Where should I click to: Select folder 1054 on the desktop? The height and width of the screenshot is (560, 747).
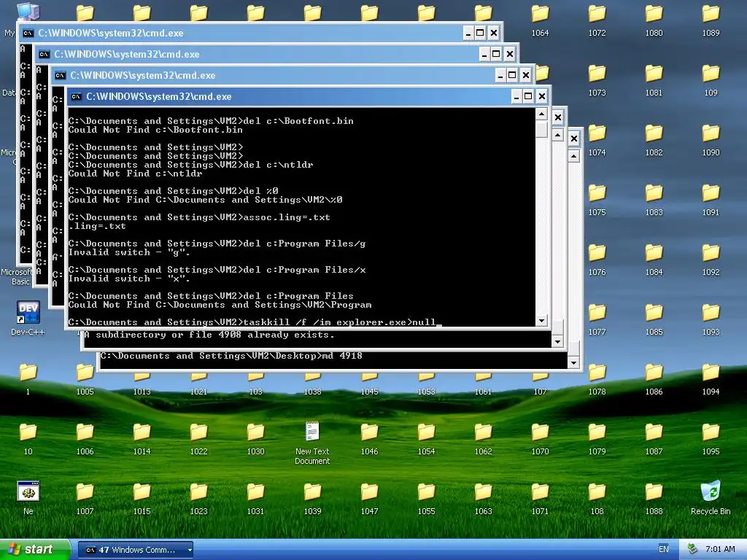click(426, 438)
